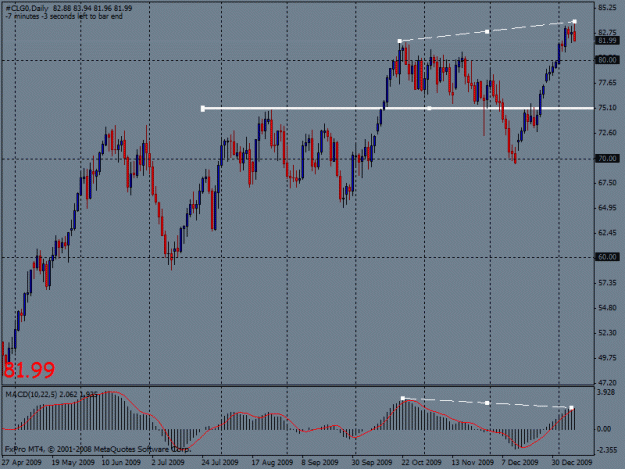The height and width of the screenshot is (469, 625).
Task: Click the 13 Nov 2009 date label
Action: pos(472,462)
